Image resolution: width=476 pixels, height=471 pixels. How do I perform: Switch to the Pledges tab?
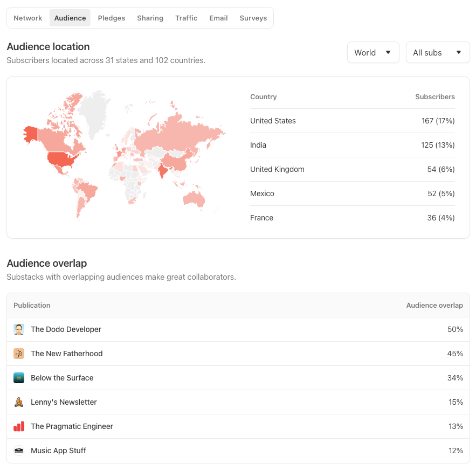pyautogui.click(x=112, y=18)
